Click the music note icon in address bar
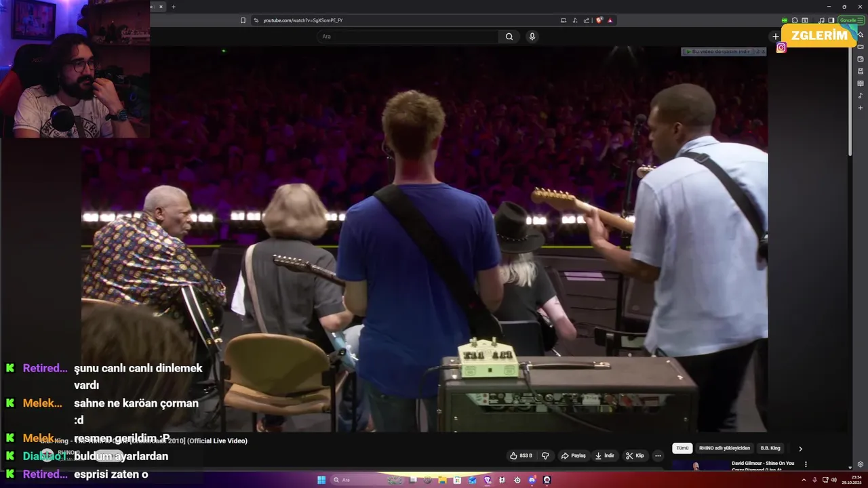The image size is (868, 488). [x=575, y=20]
